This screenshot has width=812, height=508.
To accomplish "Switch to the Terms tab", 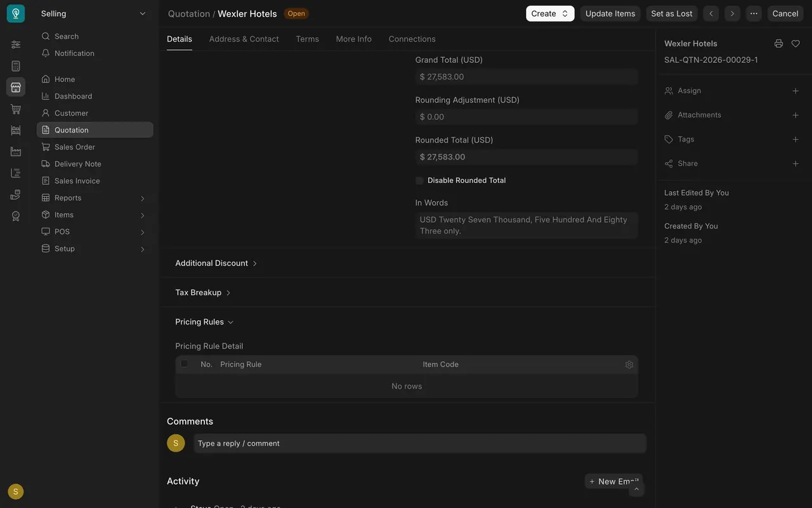I will tap(307, 39).
